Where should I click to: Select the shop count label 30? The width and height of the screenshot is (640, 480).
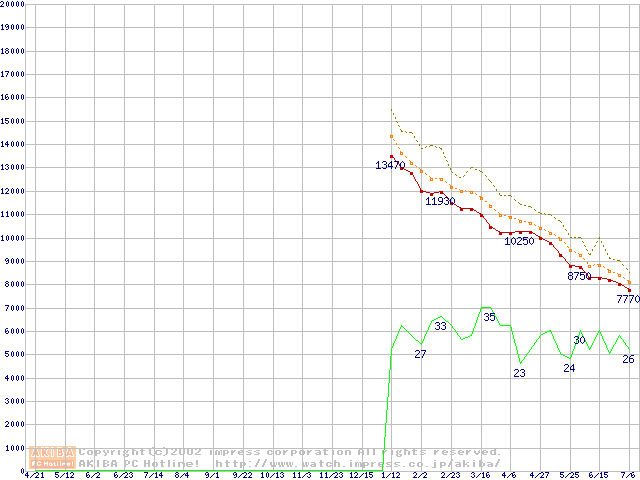(579, 340)
